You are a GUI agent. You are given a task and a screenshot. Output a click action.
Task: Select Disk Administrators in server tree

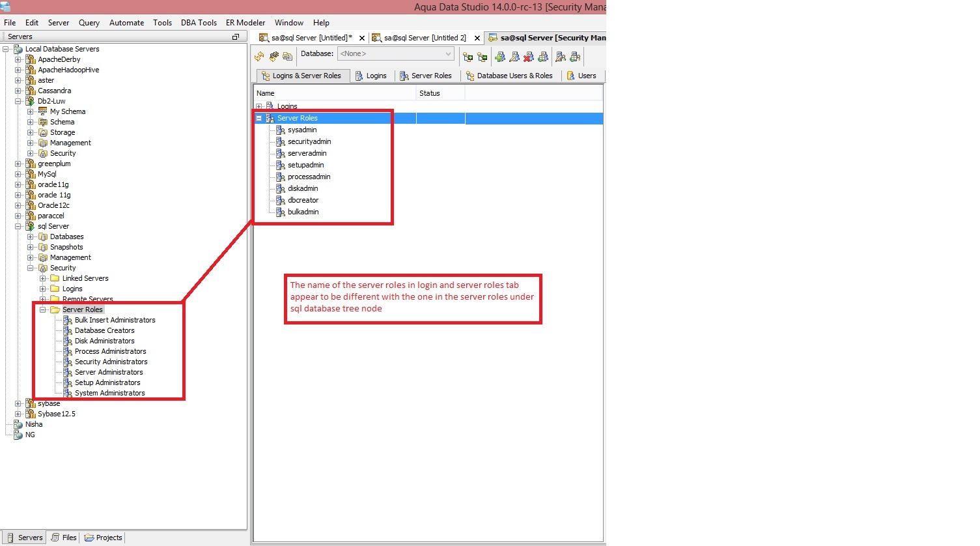[105, 341]
